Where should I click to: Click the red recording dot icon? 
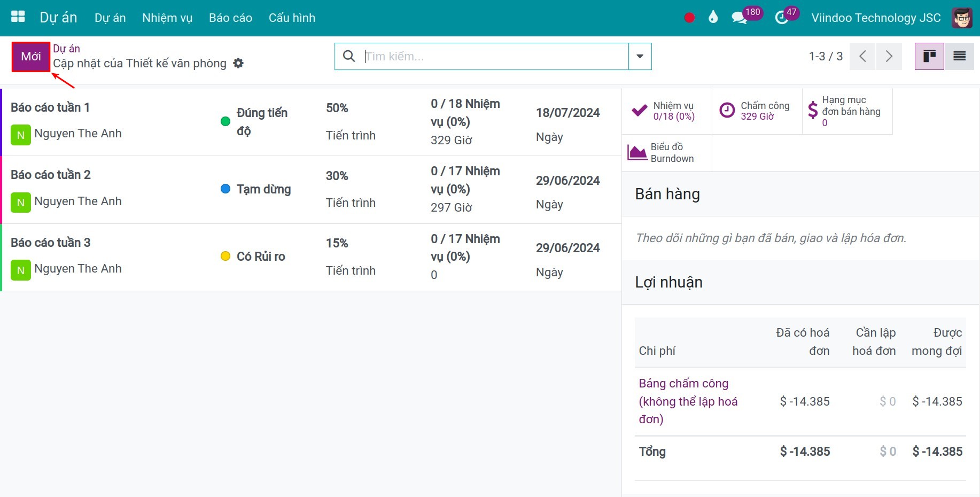click(x=689, y=18)
